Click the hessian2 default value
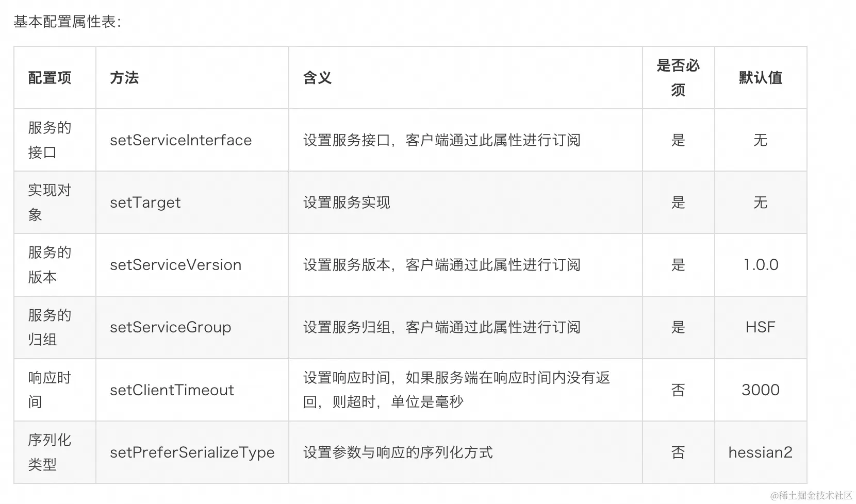The image size is (856, 504). pos(760,452)
